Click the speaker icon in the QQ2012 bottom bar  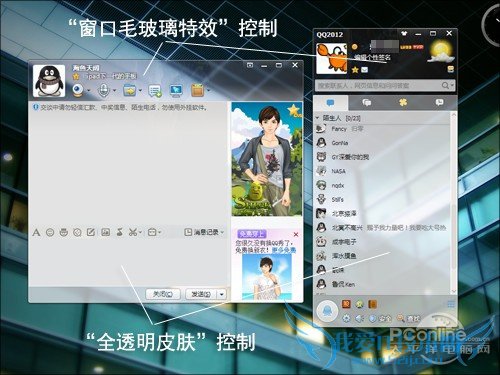tap(359, 319)
